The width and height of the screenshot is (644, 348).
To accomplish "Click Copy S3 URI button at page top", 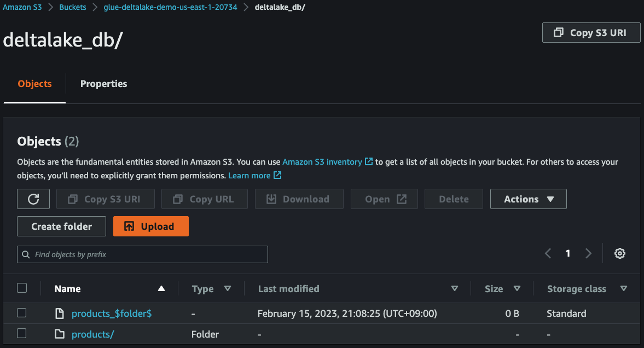I will (x=591, y=32).
